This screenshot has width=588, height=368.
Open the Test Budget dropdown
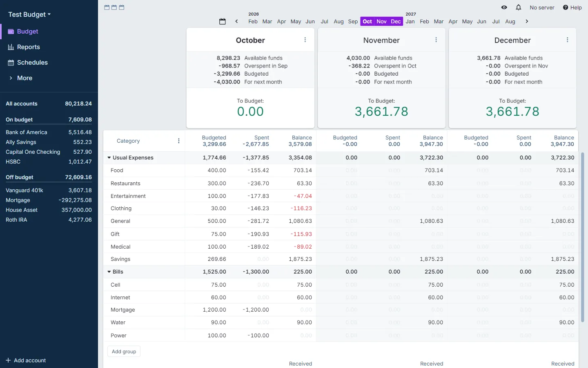(29, 14)
